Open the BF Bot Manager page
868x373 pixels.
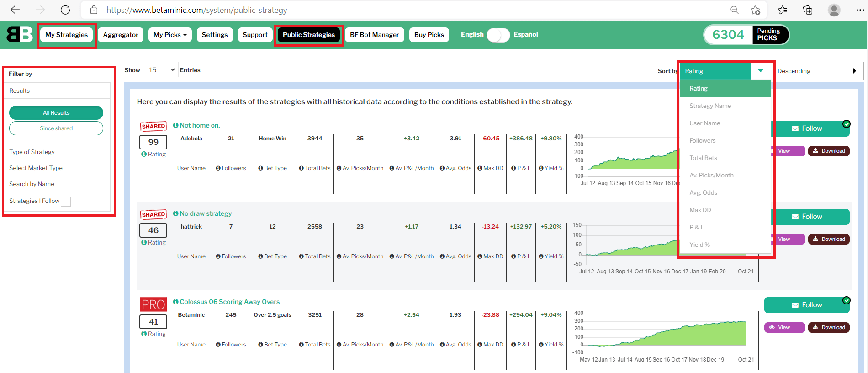point(375,35)
